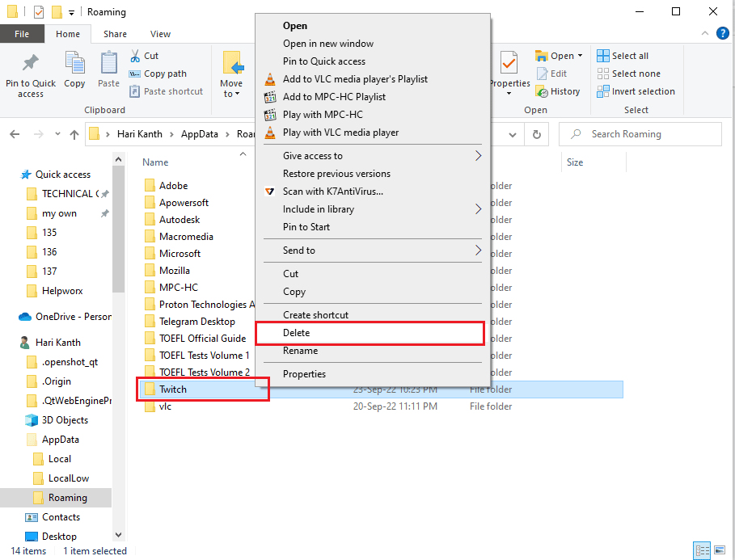Click the Size column header
The image size is (735, 560).
[575, 162]
